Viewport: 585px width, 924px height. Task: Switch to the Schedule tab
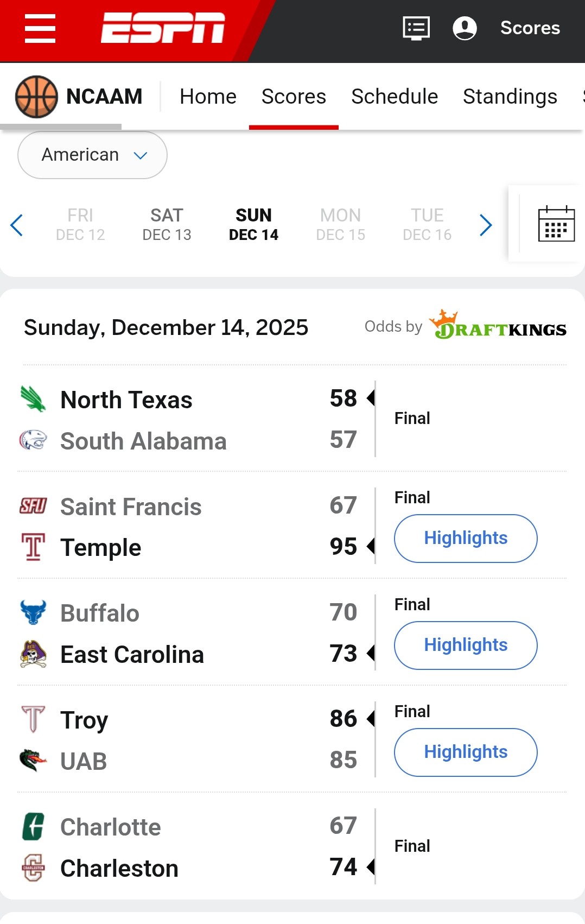point(395,97)
